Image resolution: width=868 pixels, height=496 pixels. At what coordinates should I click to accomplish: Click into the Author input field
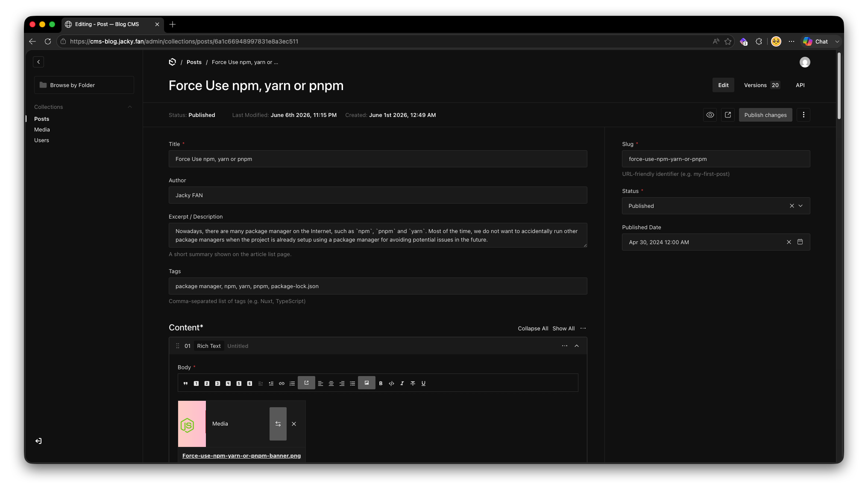pyautogui.click(x=378, y=195)
